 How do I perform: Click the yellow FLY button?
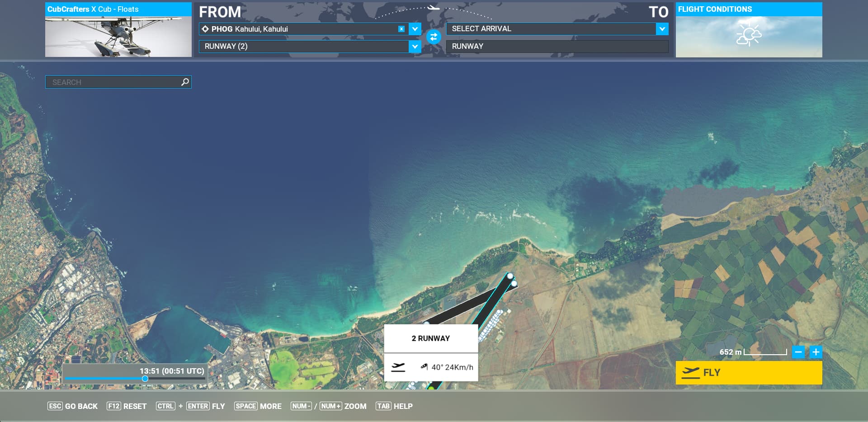749,373
